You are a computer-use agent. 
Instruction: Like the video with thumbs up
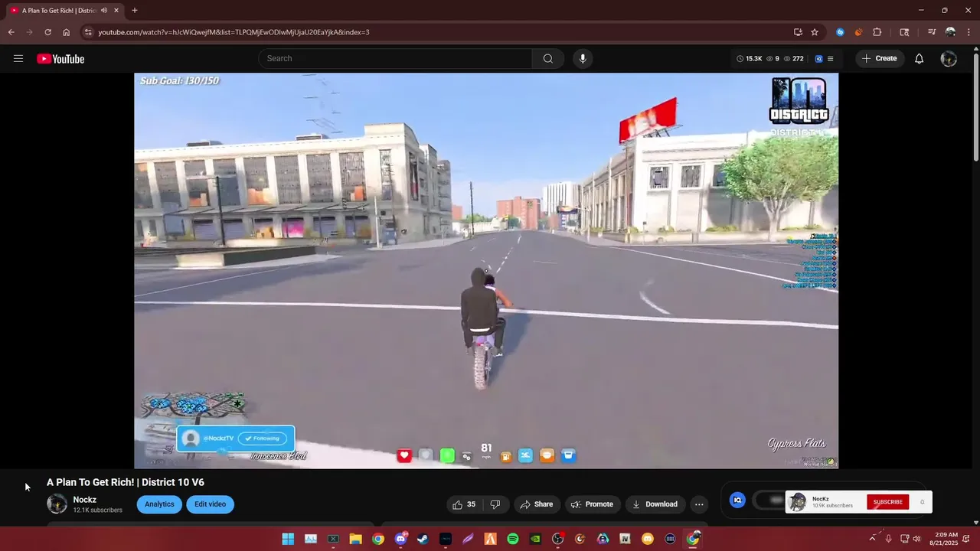(x=465, y=504)
